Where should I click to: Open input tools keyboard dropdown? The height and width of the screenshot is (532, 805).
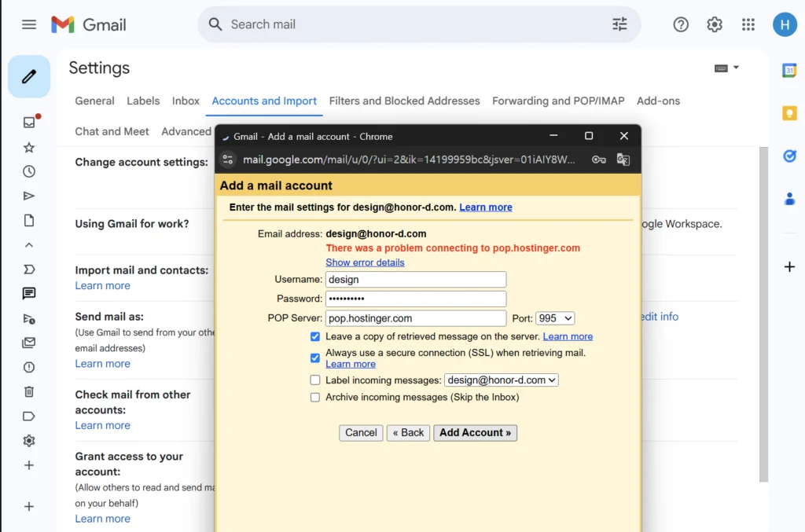tap(726, 68)
